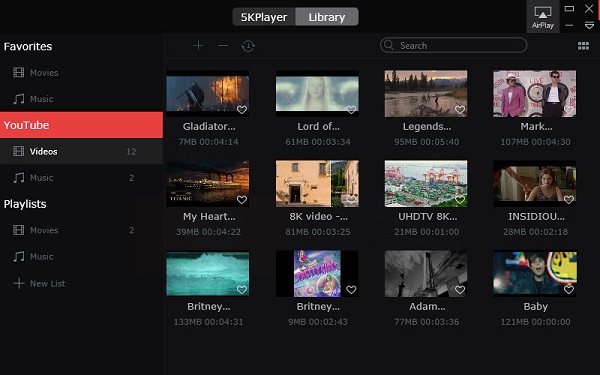Click the plus add-media icon in toolbar

click(198, 46)
